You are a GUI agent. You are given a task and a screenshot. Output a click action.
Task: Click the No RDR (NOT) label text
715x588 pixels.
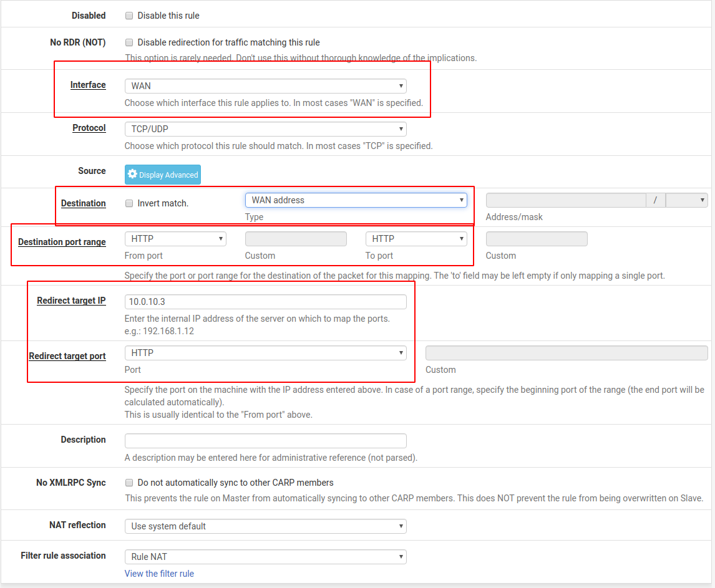(x=78, y=42)
